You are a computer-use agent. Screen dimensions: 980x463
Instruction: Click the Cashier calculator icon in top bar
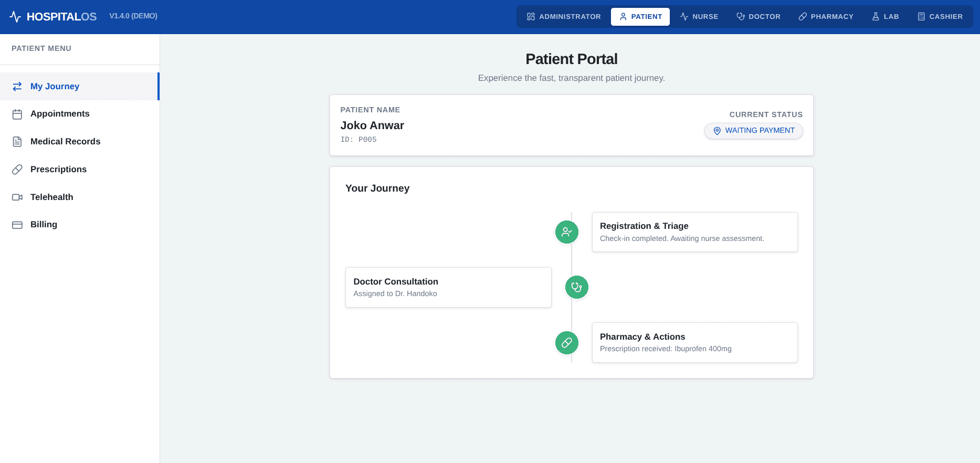pos(921,17)
